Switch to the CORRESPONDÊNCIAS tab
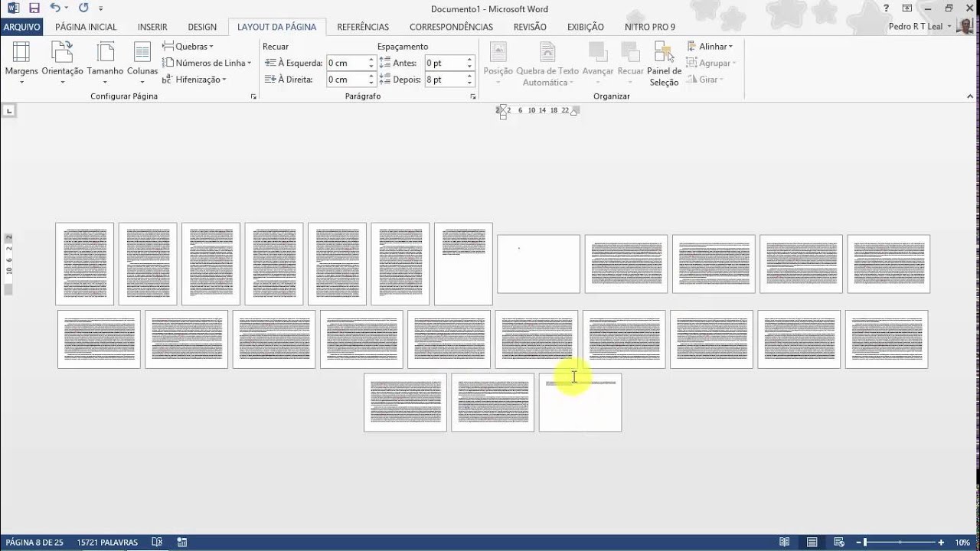The height and width of the screenshot is (551, 980). tap(451, 27)
